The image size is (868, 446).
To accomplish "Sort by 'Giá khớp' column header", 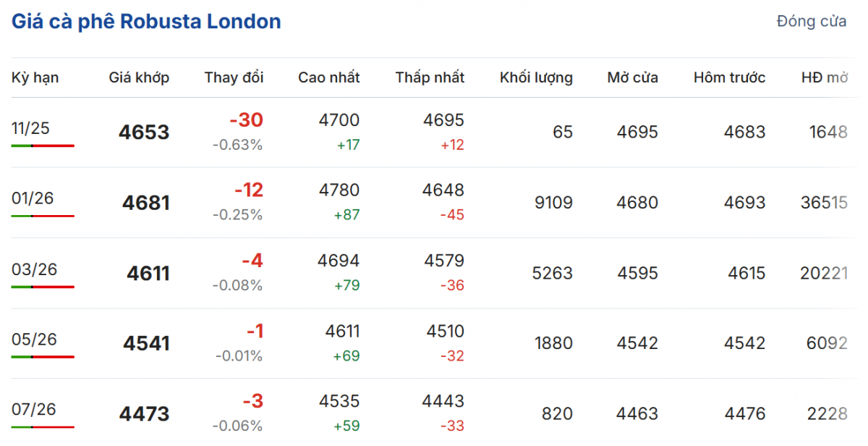I will click(x=139, y=77).
